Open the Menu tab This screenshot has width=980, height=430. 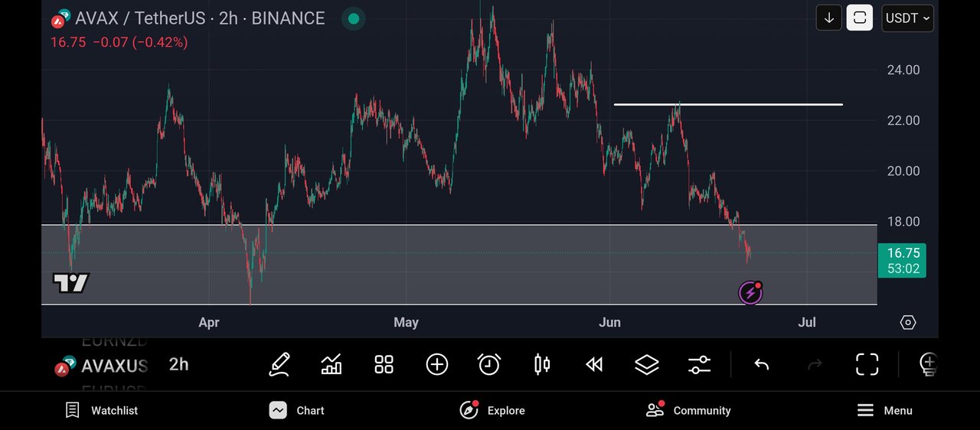point(884,411)
